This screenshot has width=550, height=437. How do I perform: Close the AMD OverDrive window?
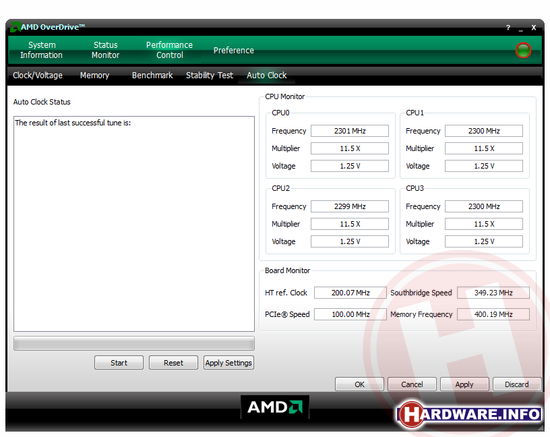[534, 27]
